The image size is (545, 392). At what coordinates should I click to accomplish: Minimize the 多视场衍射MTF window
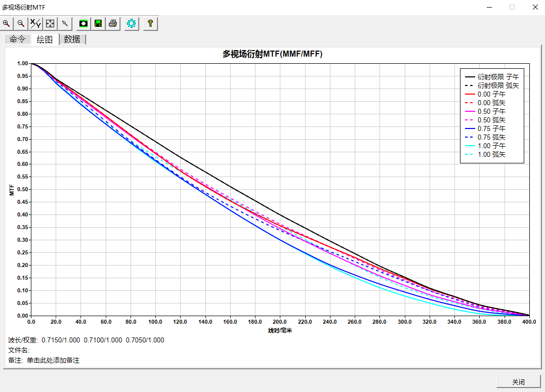click(x=489, y=7)
